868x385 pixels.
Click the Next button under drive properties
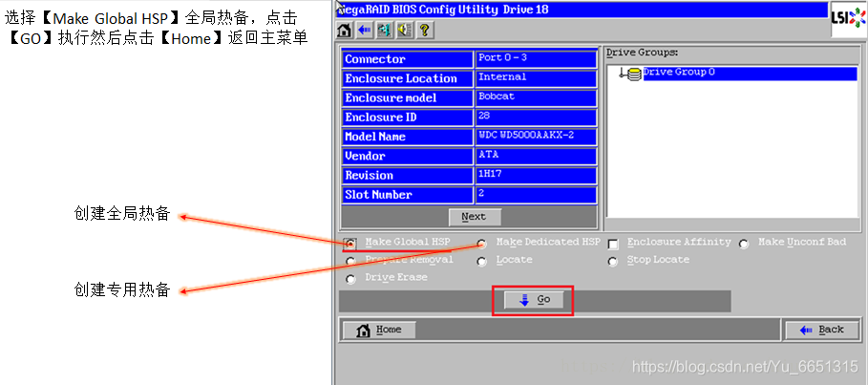pyautogui.click(x=475, y=217)
